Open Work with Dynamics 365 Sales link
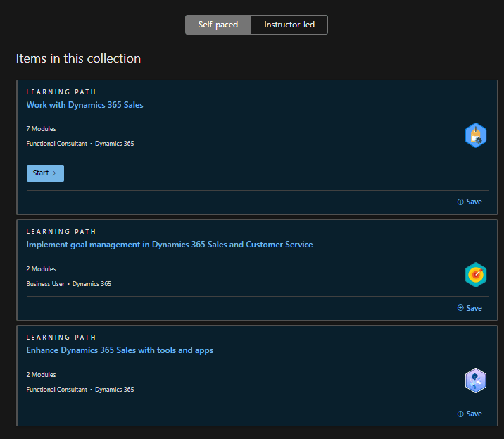This screenshot has width=504, height=439. (85, 105)
